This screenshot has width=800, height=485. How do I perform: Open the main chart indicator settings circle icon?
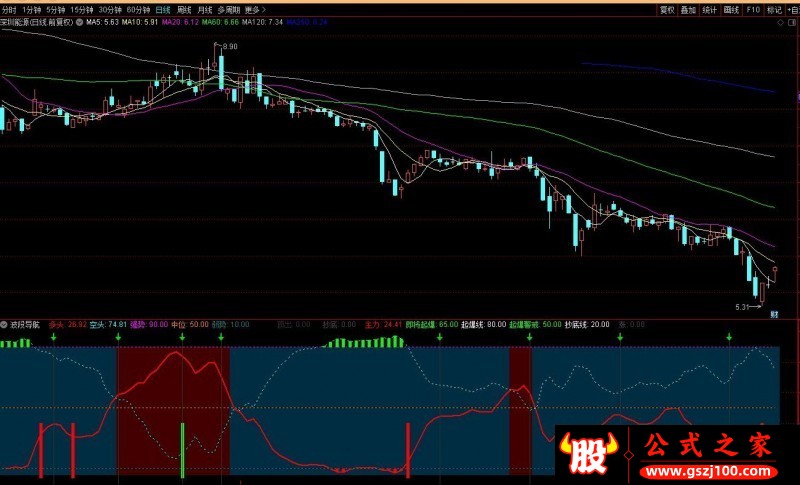point(80,22)
